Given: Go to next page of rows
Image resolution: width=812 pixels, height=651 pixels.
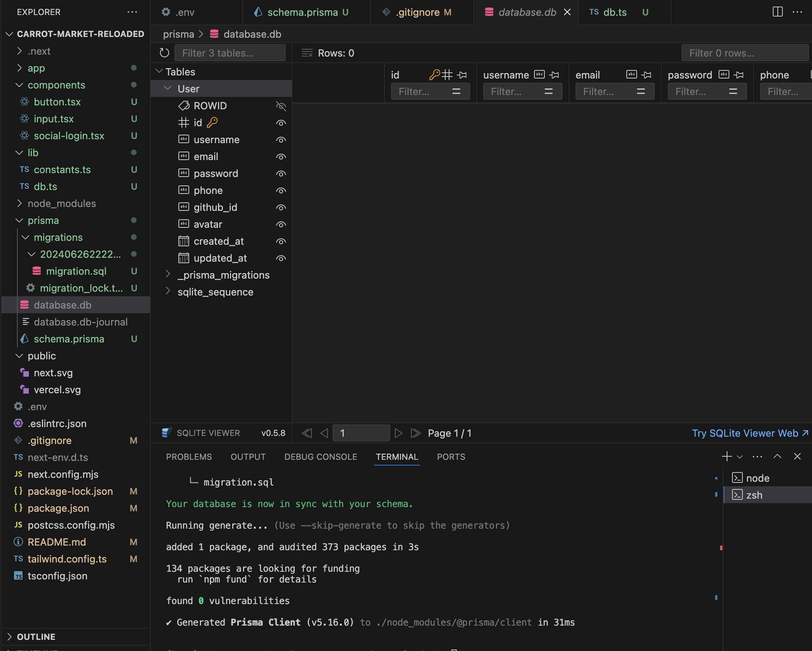Looking at the screenshot, I should pyautogui.click(x=399, y=433).
